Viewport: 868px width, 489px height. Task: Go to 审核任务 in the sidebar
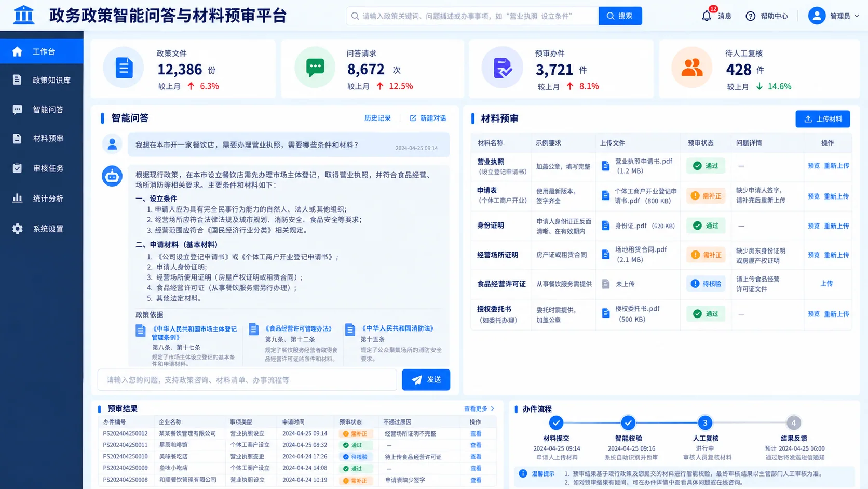point(42,168)
